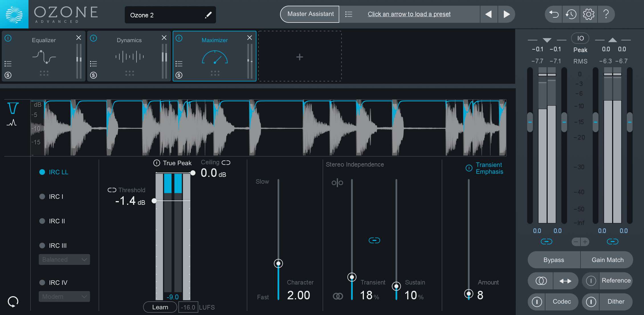The height and width of the screenshot is (315, 644).
Task: Open the global preset list
Action: click(x=349, y=14)
